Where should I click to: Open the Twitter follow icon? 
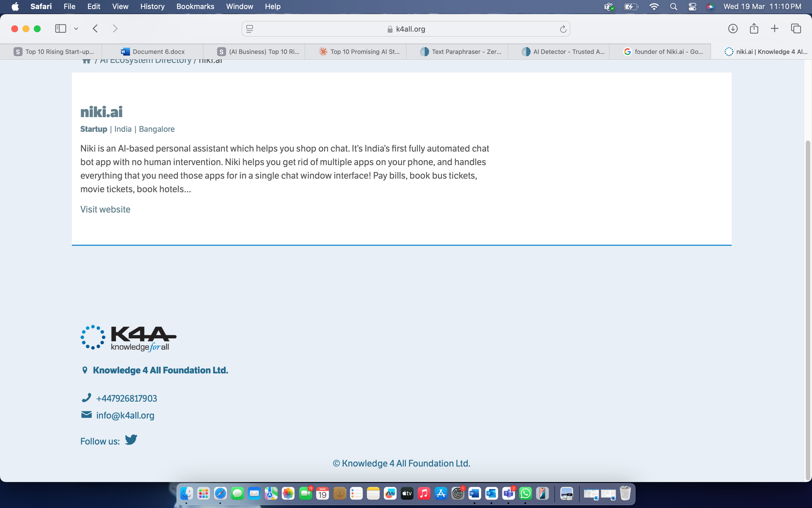click(x=131, y=439)
